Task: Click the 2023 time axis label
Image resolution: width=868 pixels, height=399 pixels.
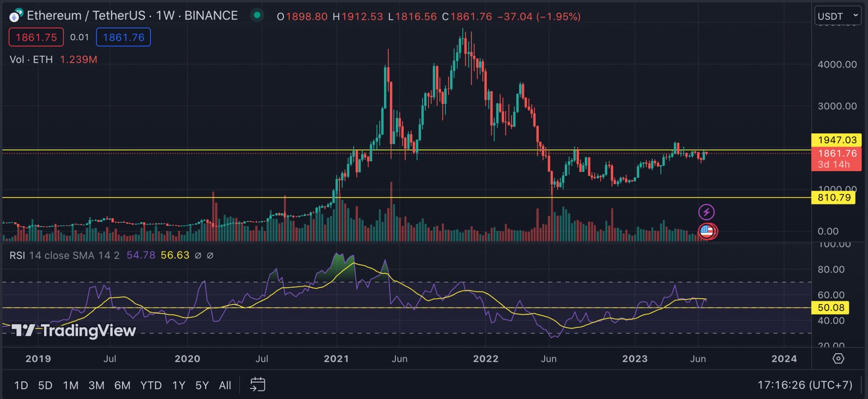Action: (x=635, y=359)
